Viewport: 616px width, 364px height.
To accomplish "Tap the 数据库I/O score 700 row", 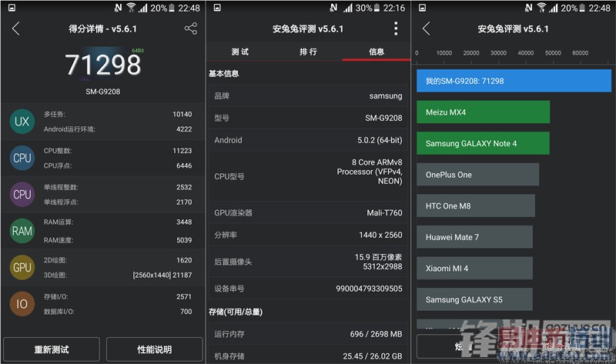I will 118,312.
